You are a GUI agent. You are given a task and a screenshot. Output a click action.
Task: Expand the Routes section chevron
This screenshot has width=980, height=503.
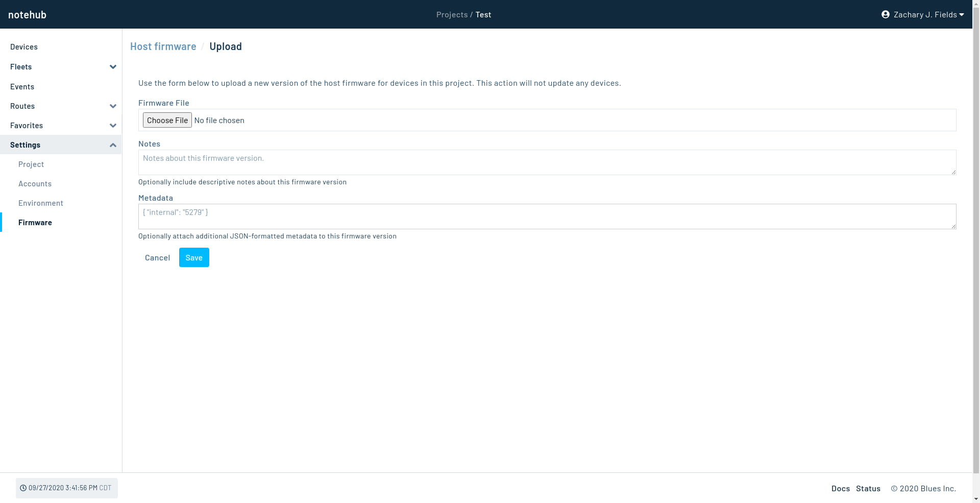113,106
